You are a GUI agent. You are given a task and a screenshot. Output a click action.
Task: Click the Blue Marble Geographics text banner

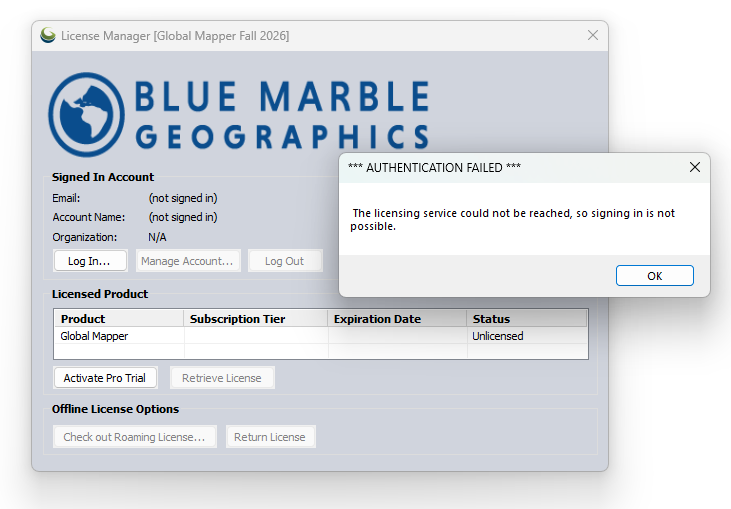tap(283, 115)
